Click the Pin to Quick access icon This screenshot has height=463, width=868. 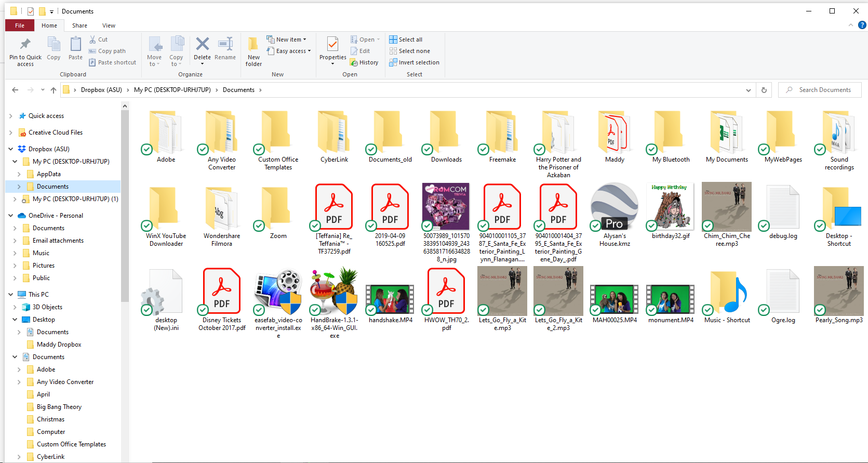[25, 45]
